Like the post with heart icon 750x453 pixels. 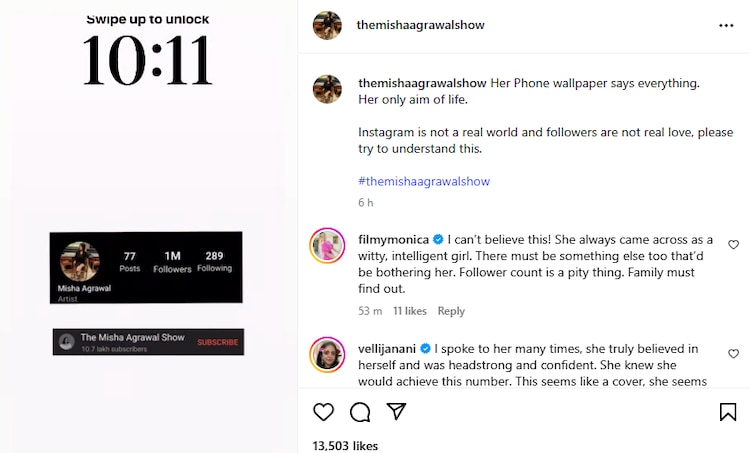click(324, 412)
